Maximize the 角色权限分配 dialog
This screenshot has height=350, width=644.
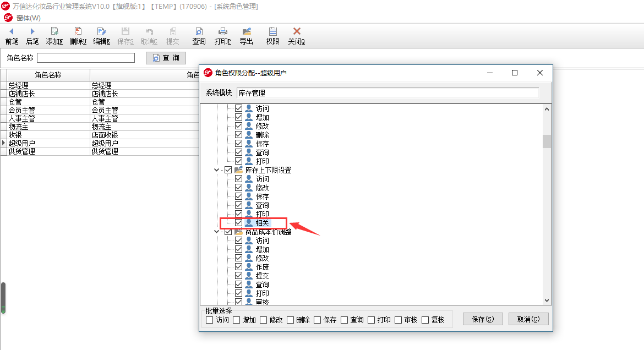tap(514, 73)
